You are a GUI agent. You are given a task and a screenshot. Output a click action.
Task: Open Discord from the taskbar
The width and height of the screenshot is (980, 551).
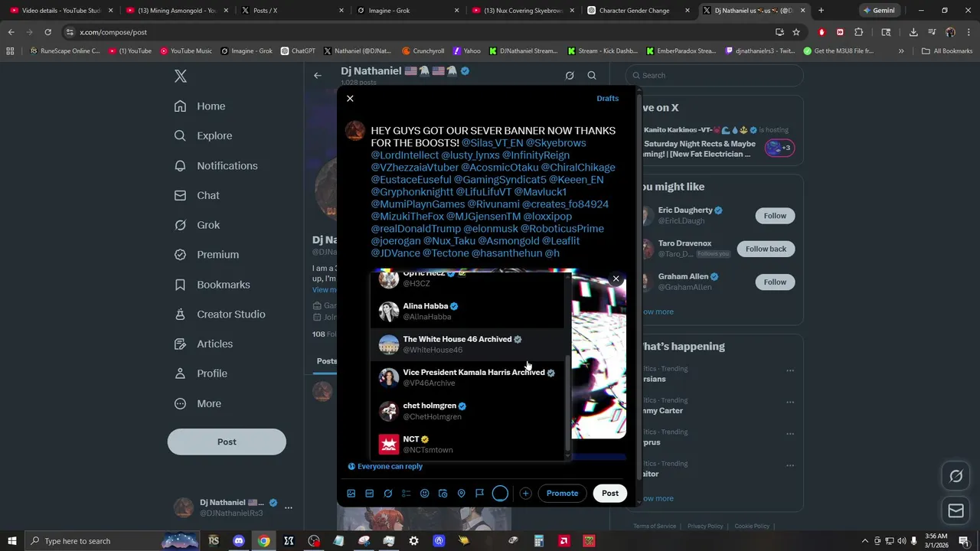238,541
